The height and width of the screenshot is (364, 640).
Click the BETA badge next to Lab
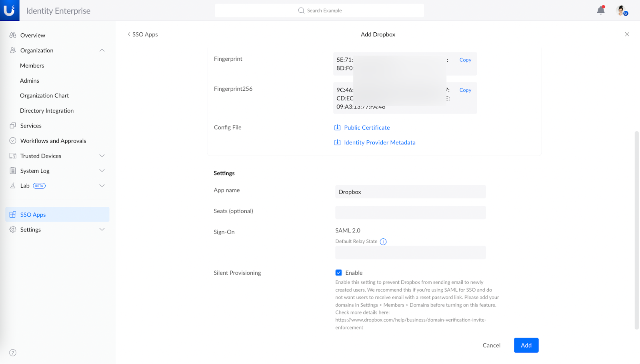point(39,186)
